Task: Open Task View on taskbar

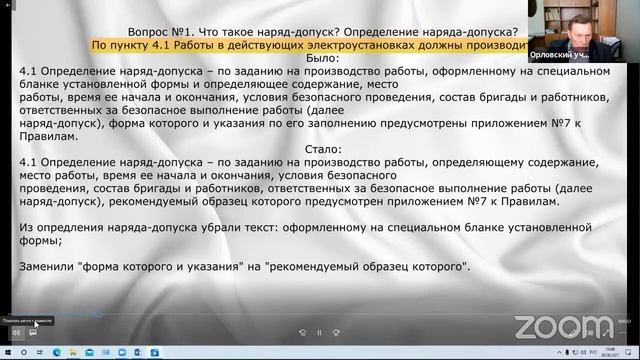Action: [x=40, y=352]
